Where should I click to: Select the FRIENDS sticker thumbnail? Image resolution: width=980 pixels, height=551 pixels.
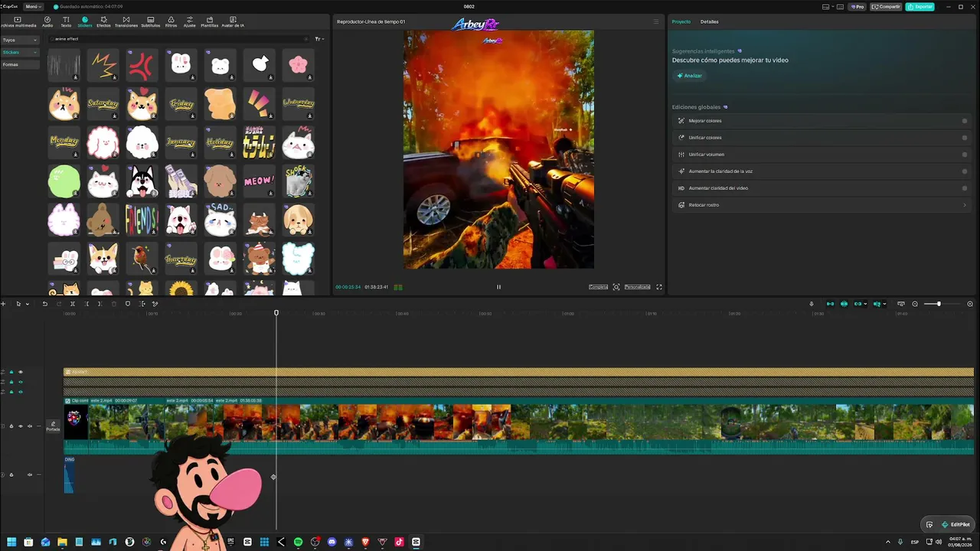point(142,220)
